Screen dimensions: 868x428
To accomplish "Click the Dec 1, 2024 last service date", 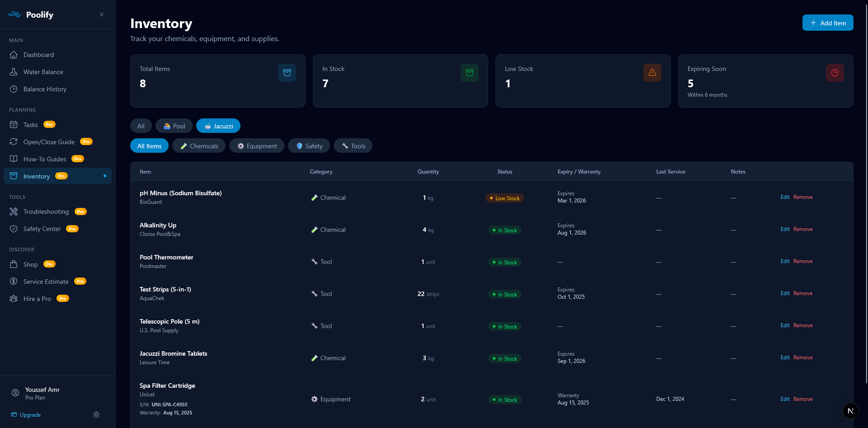I will tap(670, 399).
